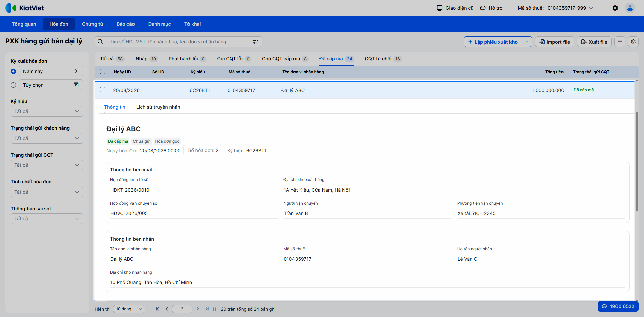Switch to old interface via monitor icon
This screenshot has height=317, width=644.
click(x=439, y=8)
